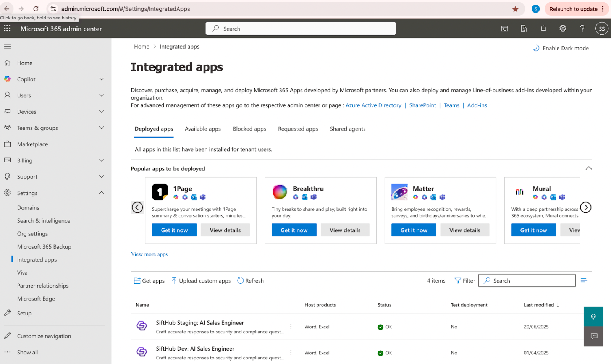
Task: Open the Filter option for apps list
Action: click(x=465, y=281)
